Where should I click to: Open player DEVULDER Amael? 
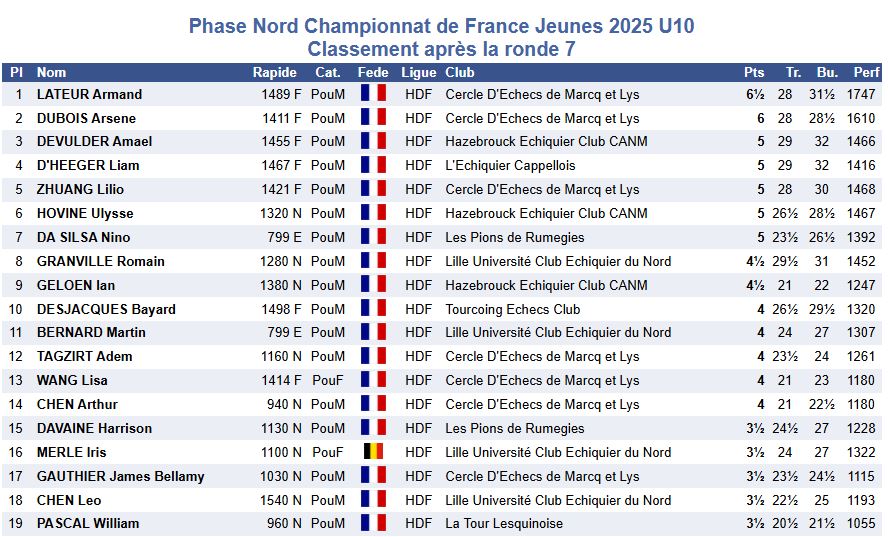pyautogui.click(x=94, y=141)
